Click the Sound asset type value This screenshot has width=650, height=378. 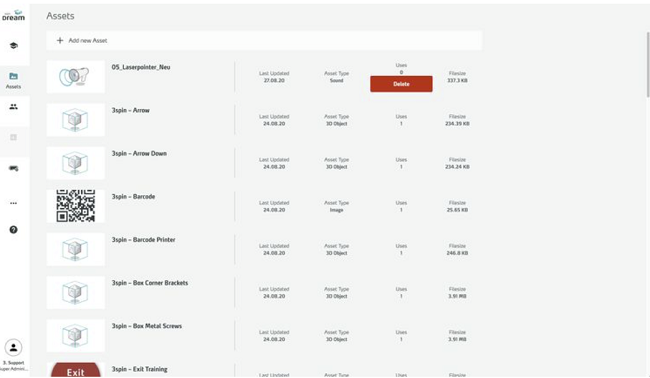tap(337, 80)
